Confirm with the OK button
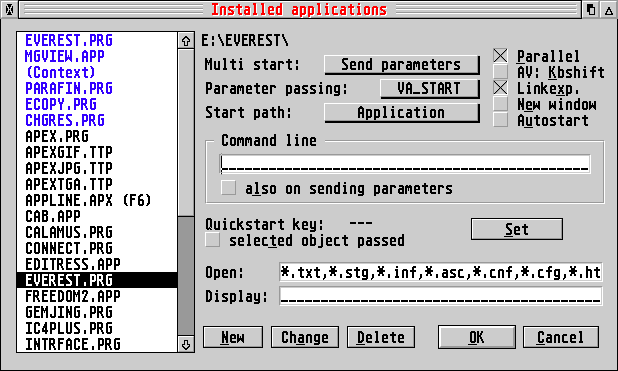The image size is (618, 371). pyautogui.click(x=477, y=337)
